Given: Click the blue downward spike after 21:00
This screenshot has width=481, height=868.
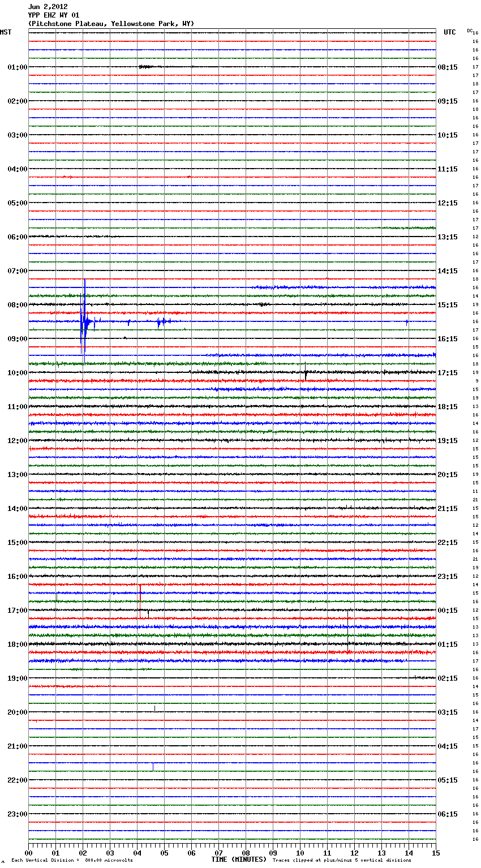Looking at the screenshot, I should (153, 766).
